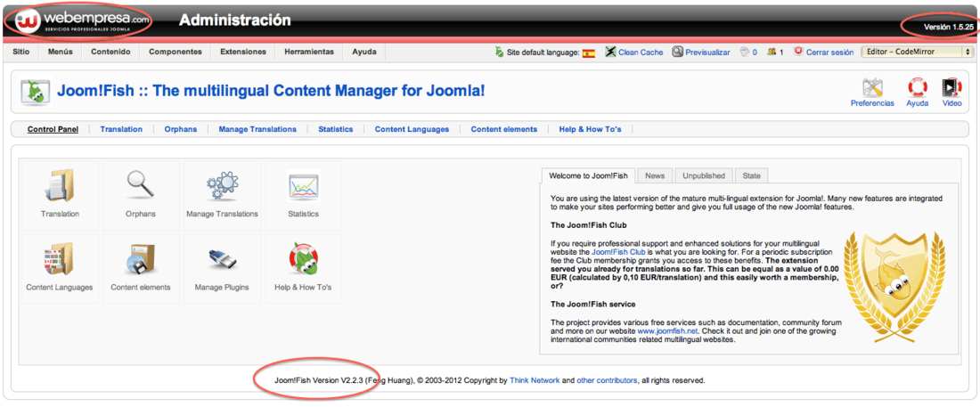Switch to the State tab

point(752,175)
